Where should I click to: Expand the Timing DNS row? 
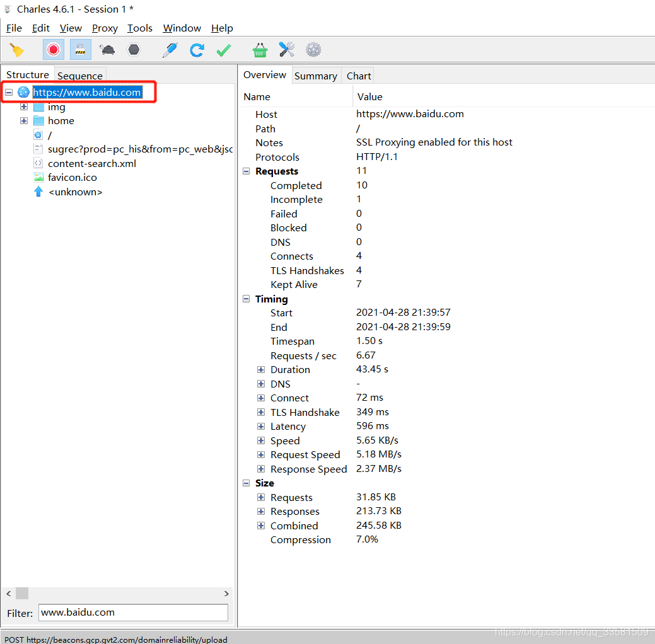coord(260,384)
